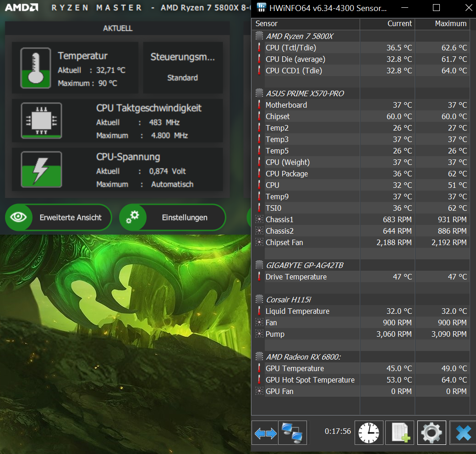Click the fan icon beside Chipset Fan
Viewport: 476px width, 454px height.
[259, 242]
